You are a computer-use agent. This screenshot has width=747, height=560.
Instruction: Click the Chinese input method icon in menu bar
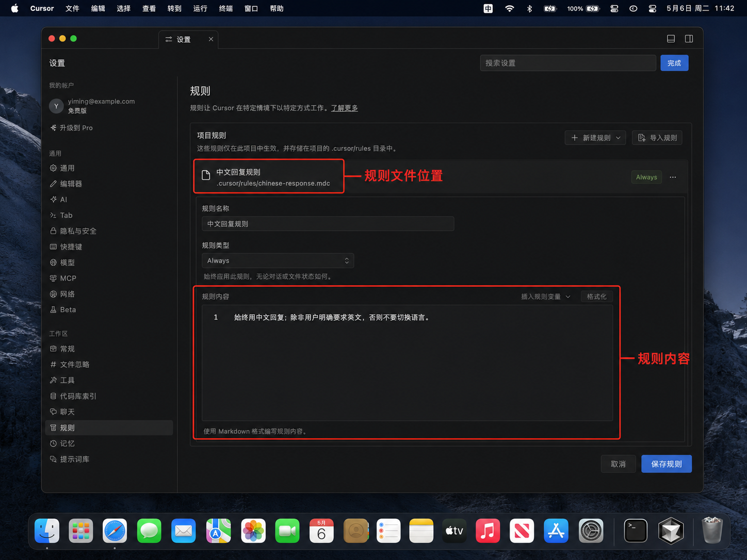(488, 8)
